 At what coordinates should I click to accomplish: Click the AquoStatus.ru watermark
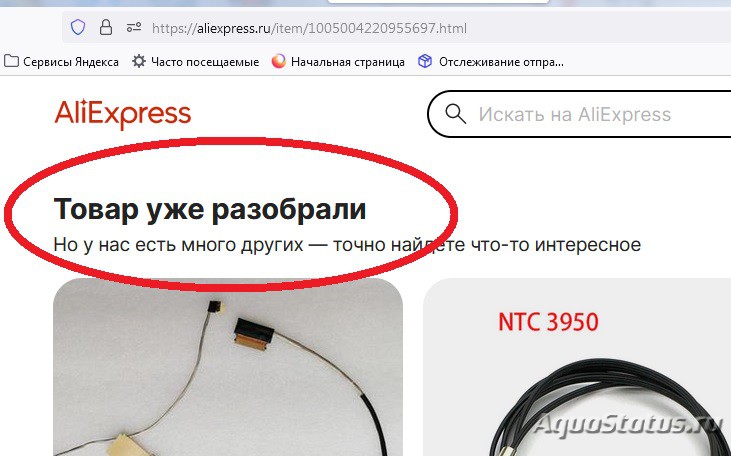click(x=628, y=425)
